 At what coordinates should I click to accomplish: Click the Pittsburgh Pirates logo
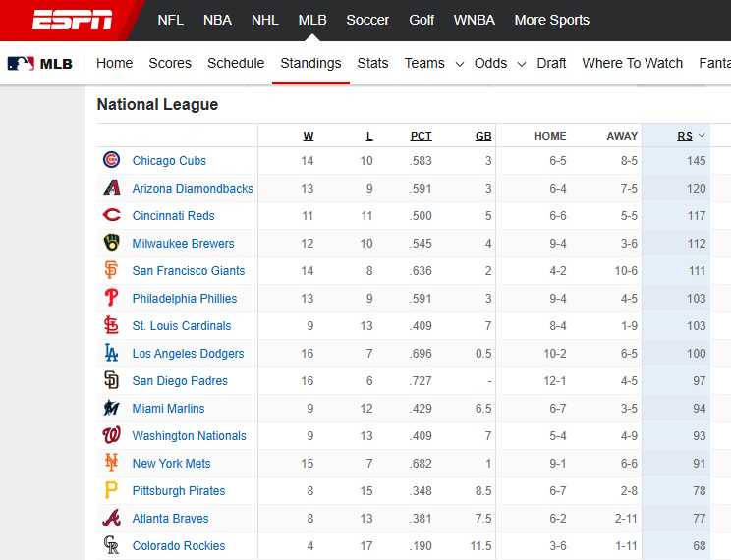[x=111, y=490]
